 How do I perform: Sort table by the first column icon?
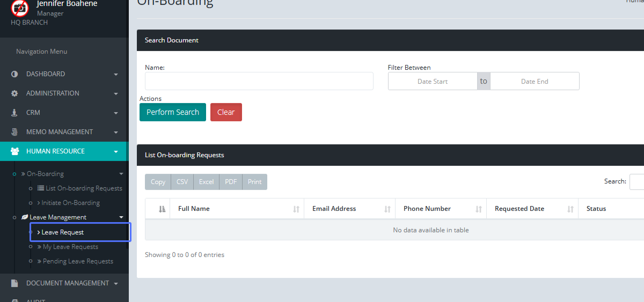click(x=163, y=209)
